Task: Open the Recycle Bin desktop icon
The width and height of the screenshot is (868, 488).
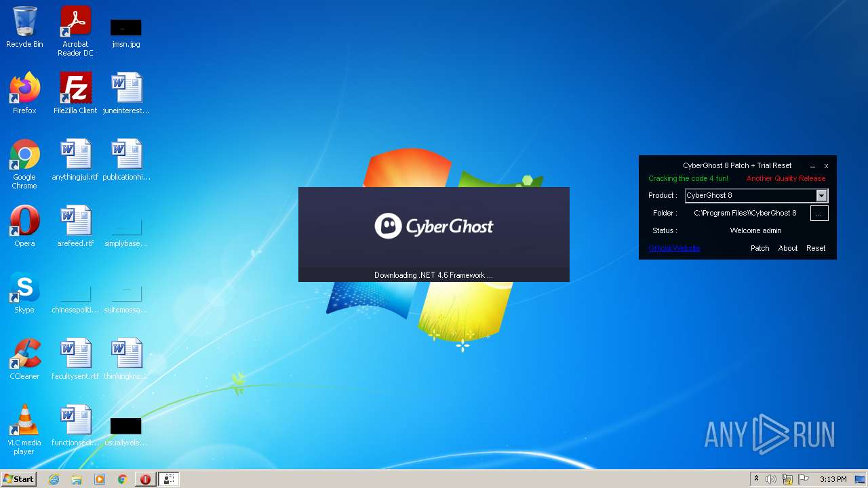Action: click(x=24, y=27)
